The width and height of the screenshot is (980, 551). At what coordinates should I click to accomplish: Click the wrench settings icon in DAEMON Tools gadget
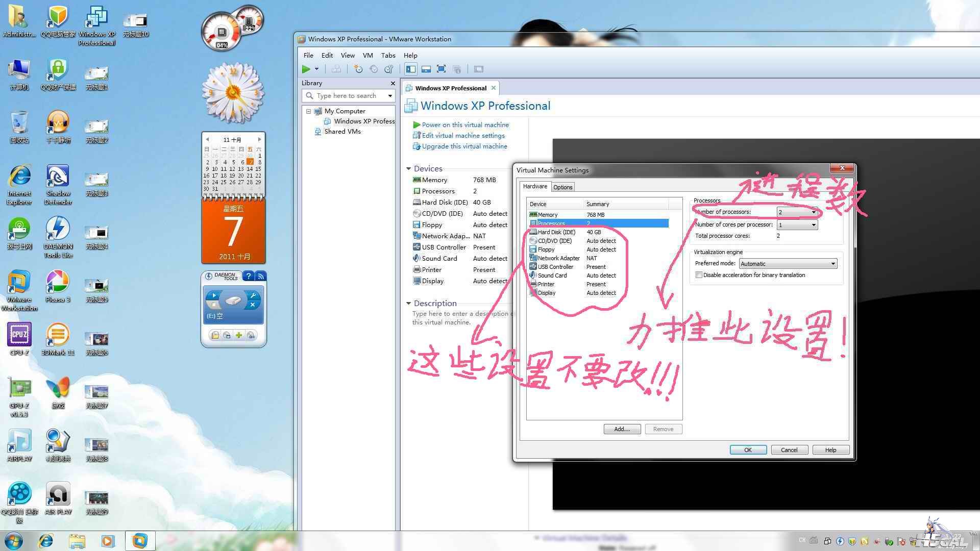tap(253, 296)
